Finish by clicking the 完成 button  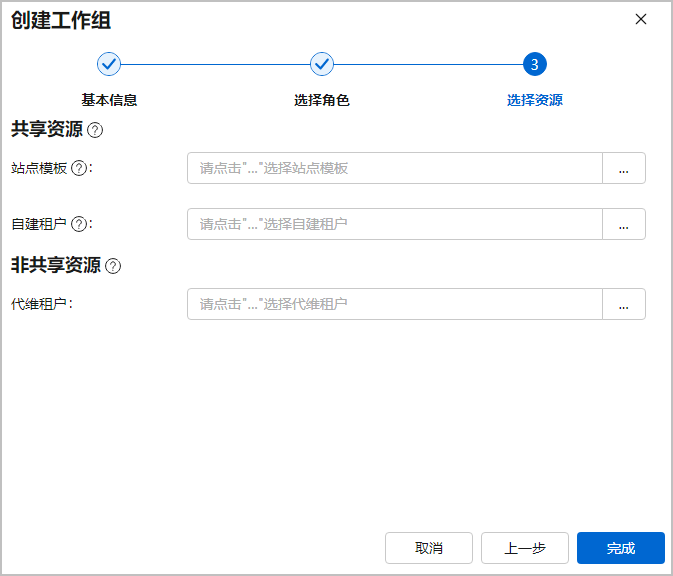pyautogui.click(x=621, y=548)
